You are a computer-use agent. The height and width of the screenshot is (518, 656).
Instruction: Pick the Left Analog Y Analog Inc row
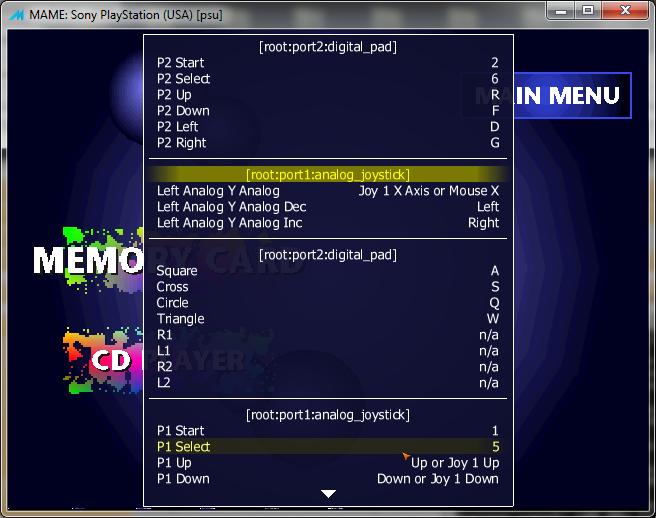click(x=328, y=223)
